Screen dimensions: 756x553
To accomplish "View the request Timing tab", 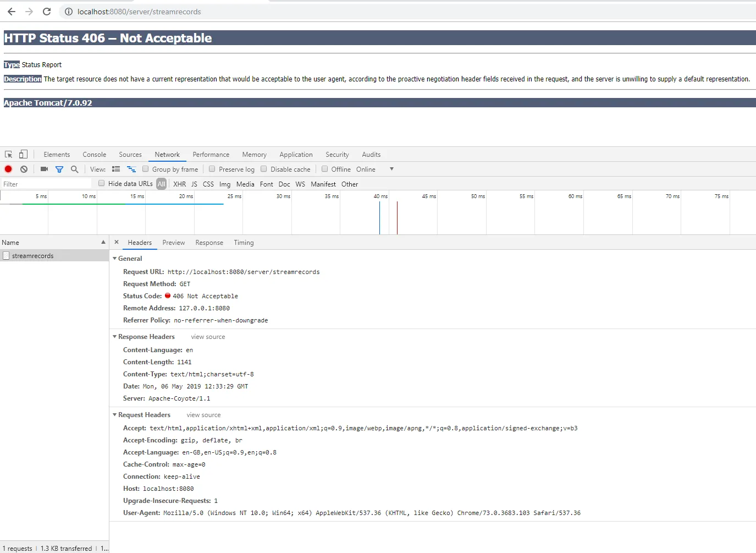I will click(x=244, y=243).
